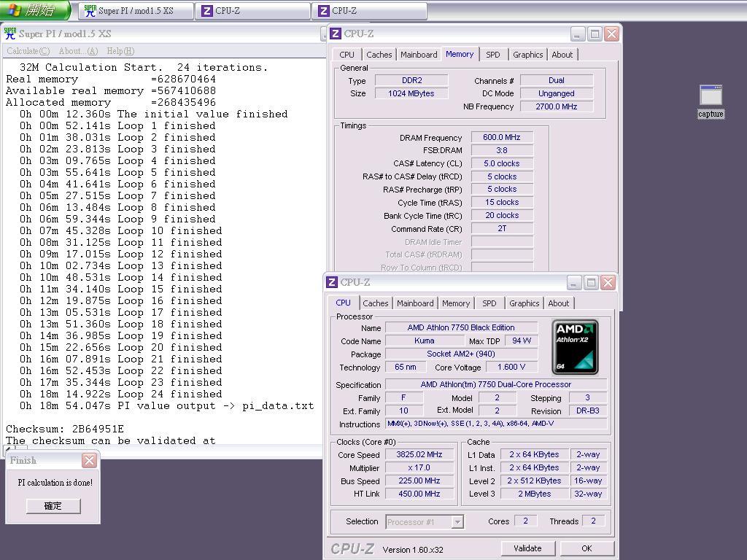747x560 pixels.
Task: Click the capture desktop shortcut icon
Action: pyautogui.click(x=711, y=101)
